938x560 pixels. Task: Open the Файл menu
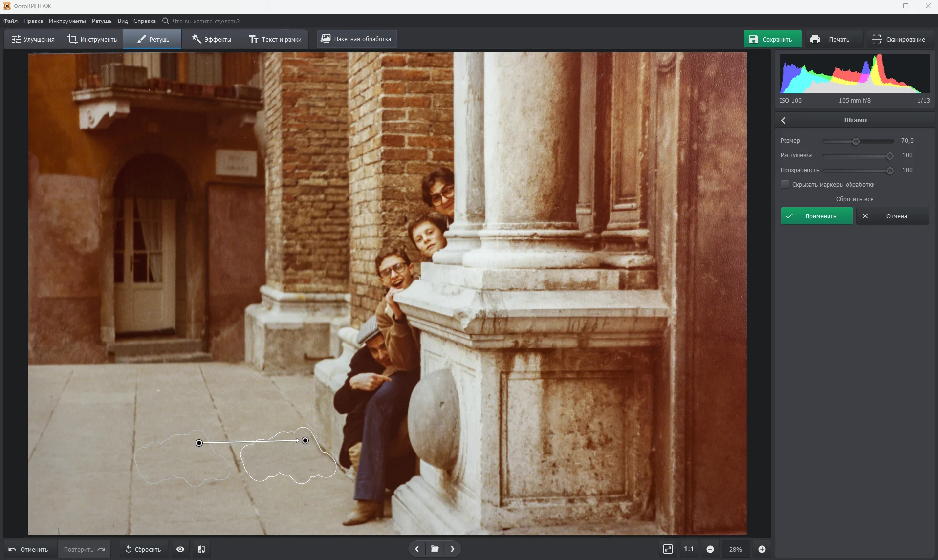10,21
